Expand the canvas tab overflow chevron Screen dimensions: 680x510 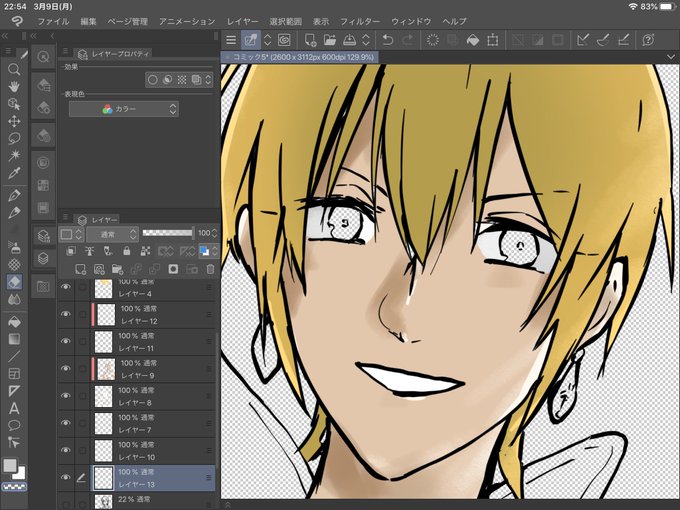(670, 57)
